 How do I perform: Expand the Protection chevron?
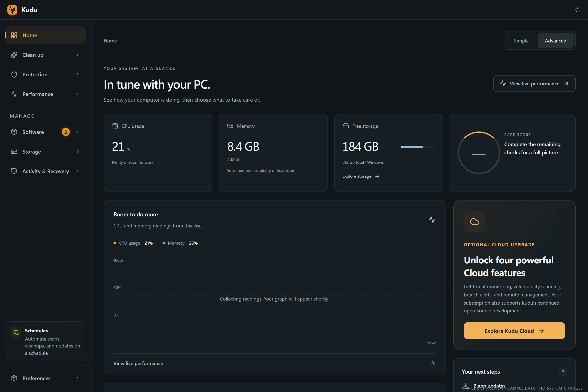[78, 75]
